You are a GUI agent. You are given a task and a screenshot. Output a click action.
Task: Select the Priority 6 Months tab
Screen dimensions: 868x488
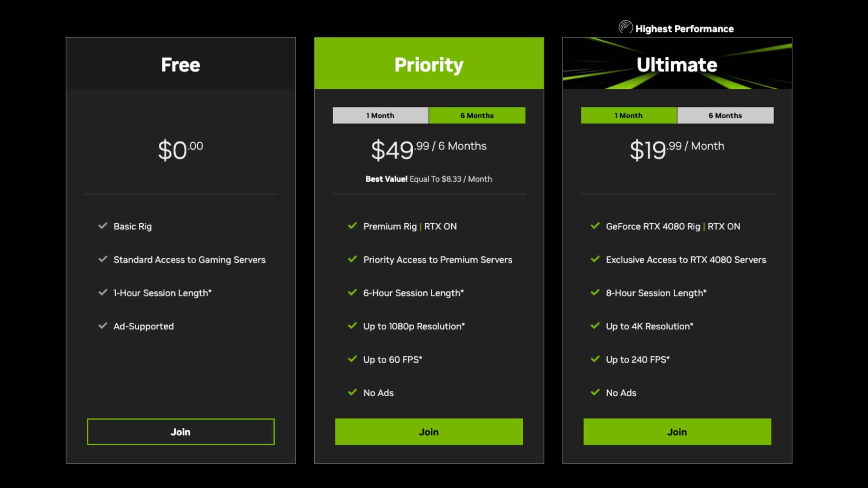[477, 116]
